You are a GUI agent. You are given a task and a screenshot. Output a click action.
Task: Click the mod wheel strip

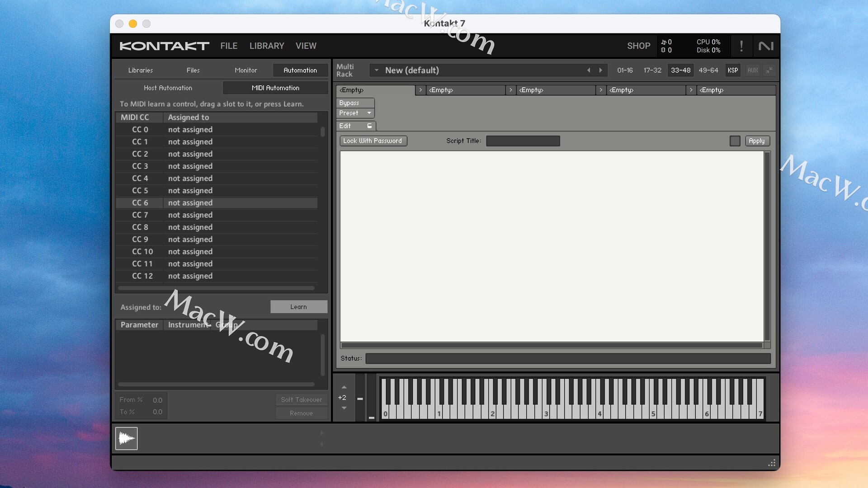pos(372,398)
